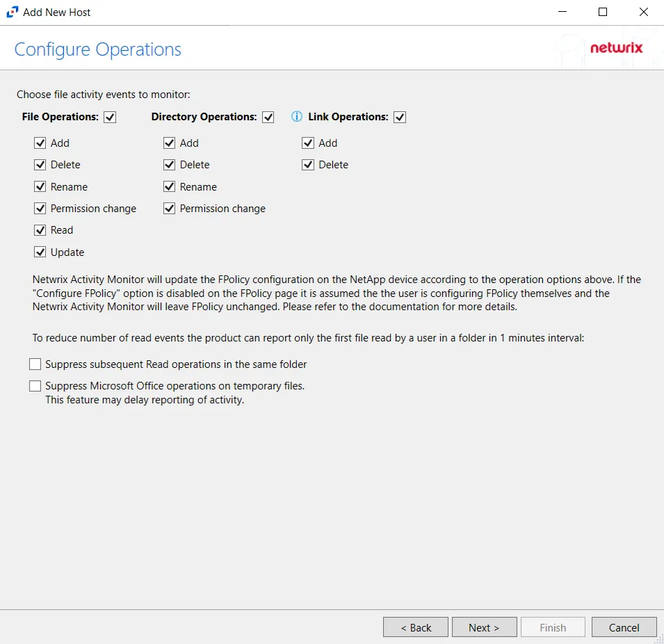Click the Configure Operations heading

(98, 49)
